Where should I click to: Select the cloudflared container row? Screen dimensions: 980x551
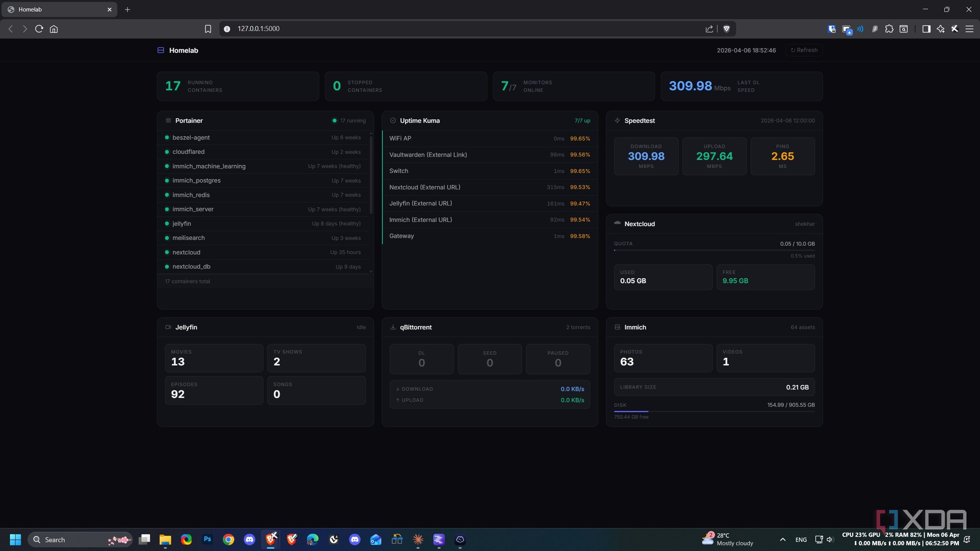(263, 152)
